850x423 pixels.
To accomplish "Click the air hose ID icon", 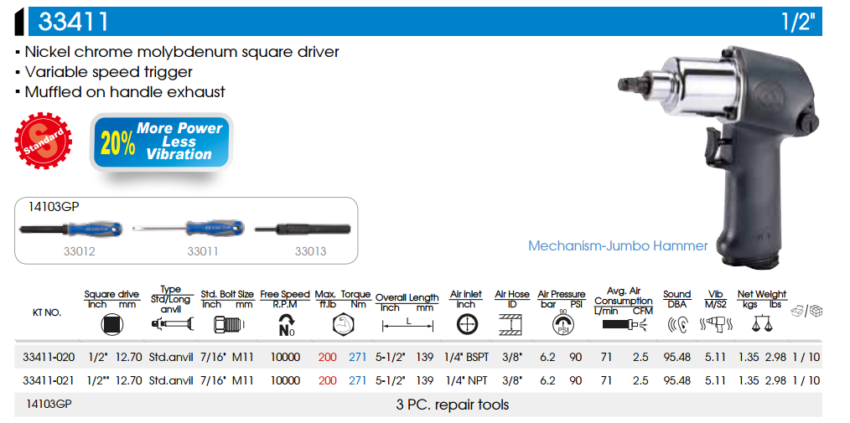I will [512, 324].
